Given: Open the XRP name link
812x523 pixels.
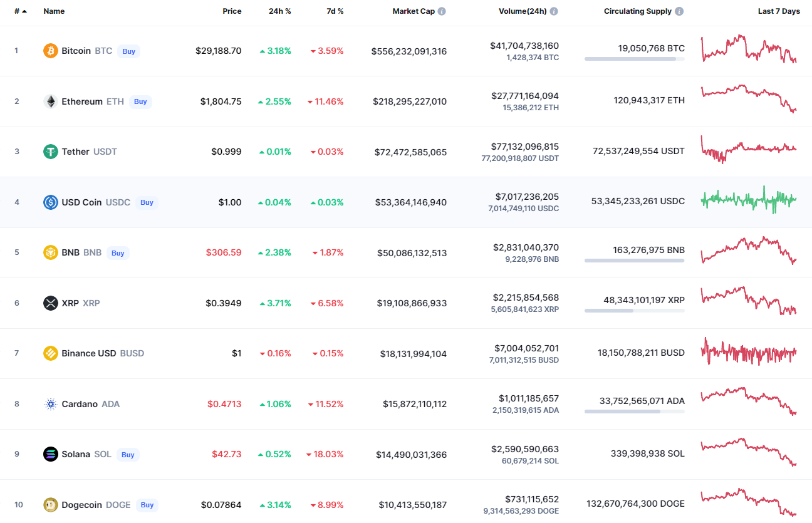Looking at the screenshot, I should [70, 303].
